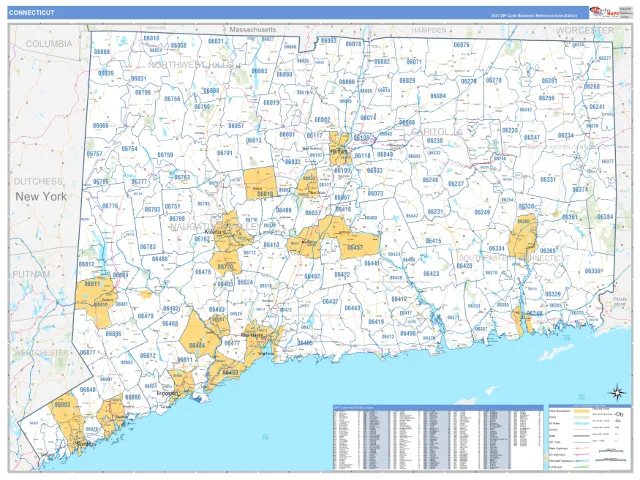The width and height of the screenshot is (640, 480).
Task: Open the ZIP code index table
Action: pos(438,438)
